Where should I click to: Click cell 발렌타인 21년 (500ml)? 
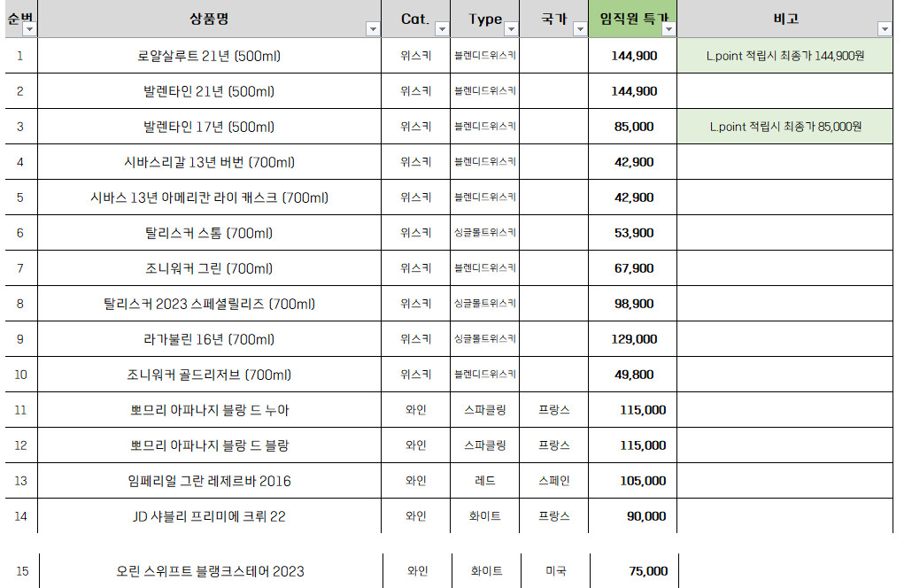[209, 91]
